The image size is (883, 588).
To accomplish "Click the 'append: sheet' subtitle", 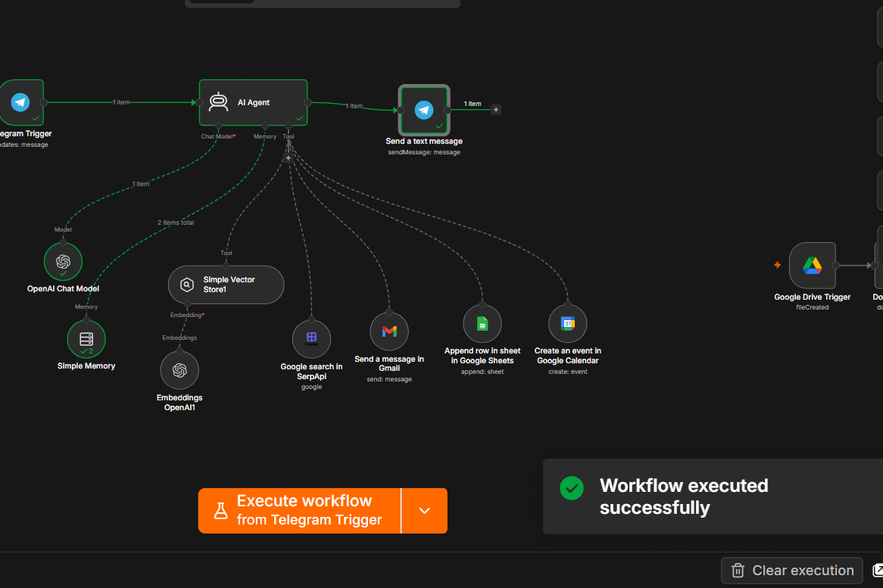I will 482,372.
